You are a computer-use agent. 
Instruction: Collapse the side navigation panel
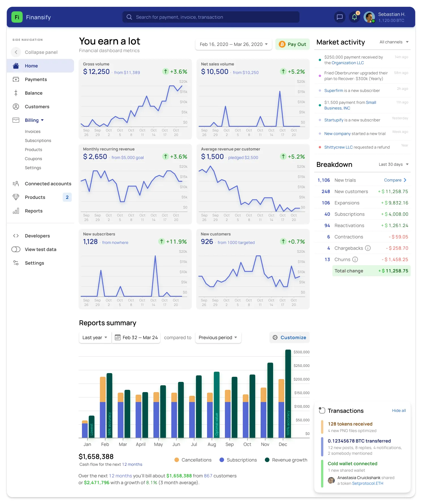[x=16, y=52]
